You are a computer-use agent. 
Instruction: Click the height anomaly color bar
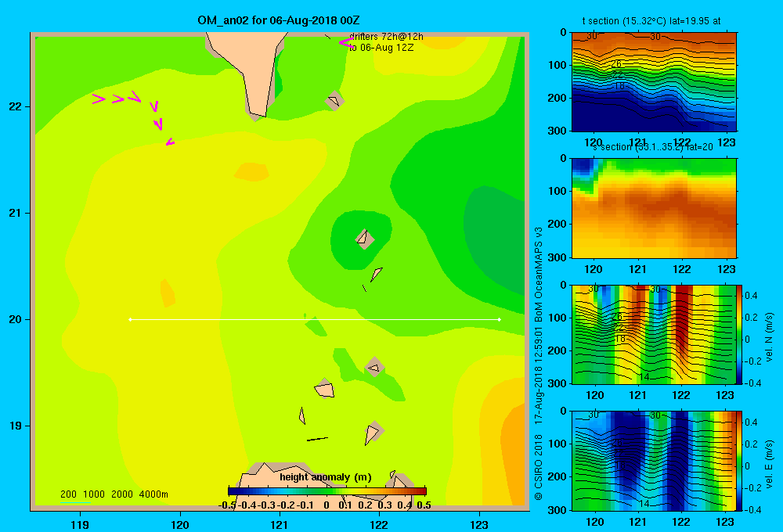tap(327, 491)
